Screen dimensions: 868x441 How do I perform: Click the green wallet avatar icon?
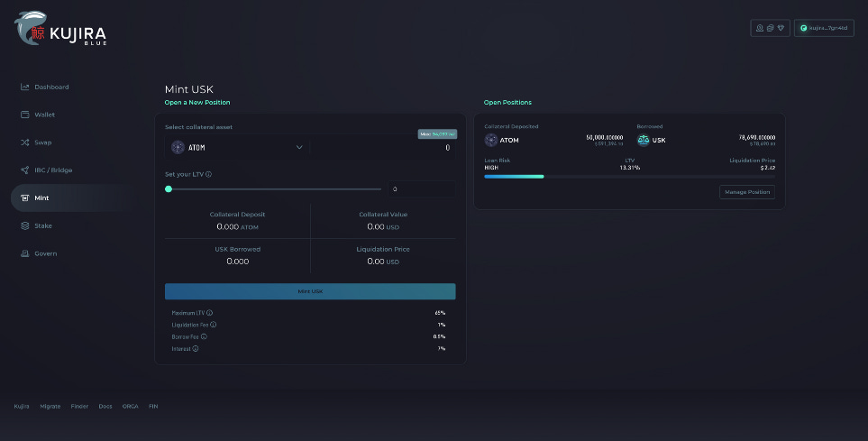point(804,28)
